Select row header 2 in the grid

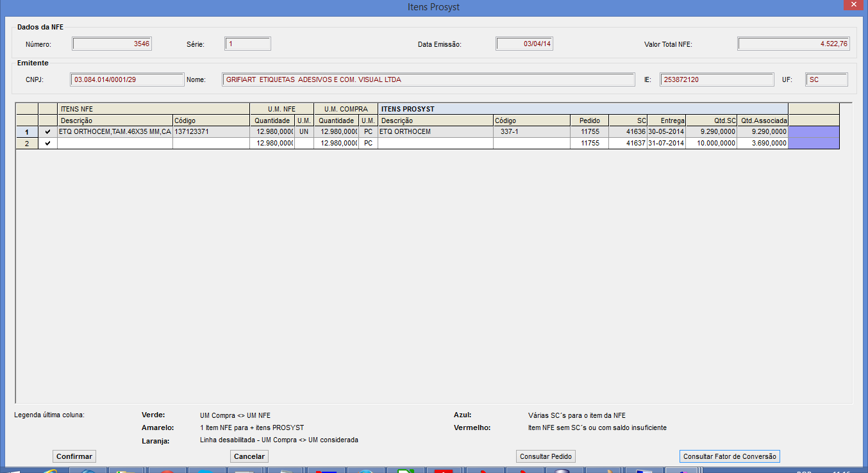coord(27,144)
